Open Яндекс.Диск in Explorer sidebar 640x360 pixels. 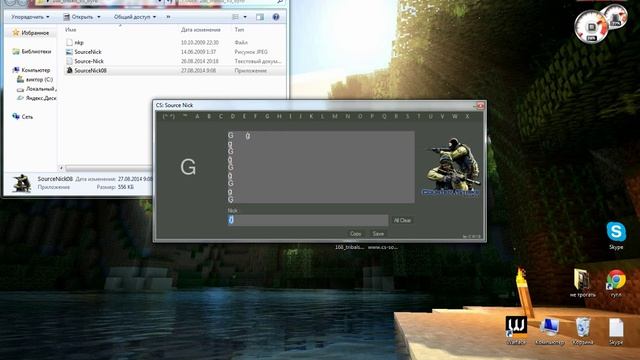pos(36,98)
